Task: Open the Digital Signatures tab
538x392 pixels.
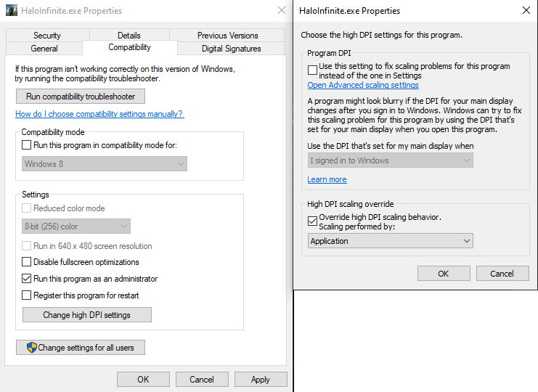Action: 232,49
